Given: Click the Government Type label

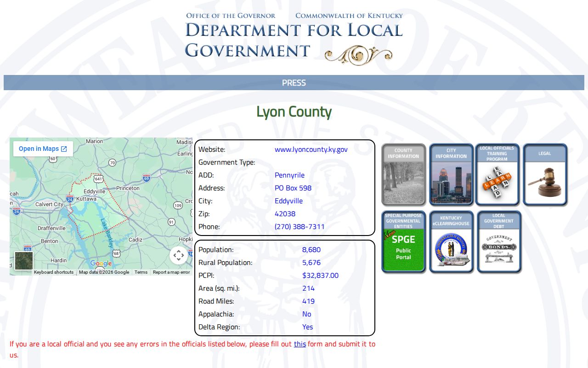Looking at the screenshot, I should [x=226, y=162].
